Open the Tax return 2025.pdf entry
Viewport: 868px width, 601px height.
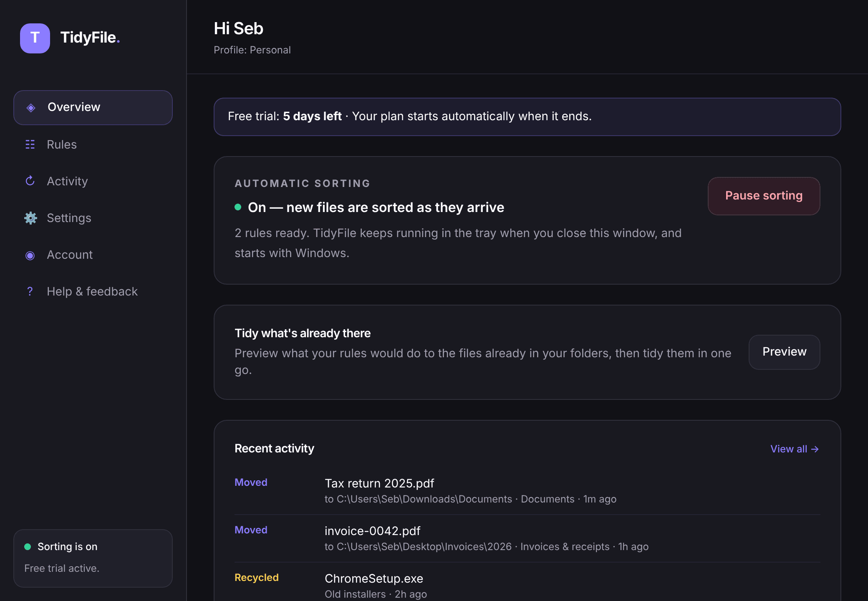(527, 490)
